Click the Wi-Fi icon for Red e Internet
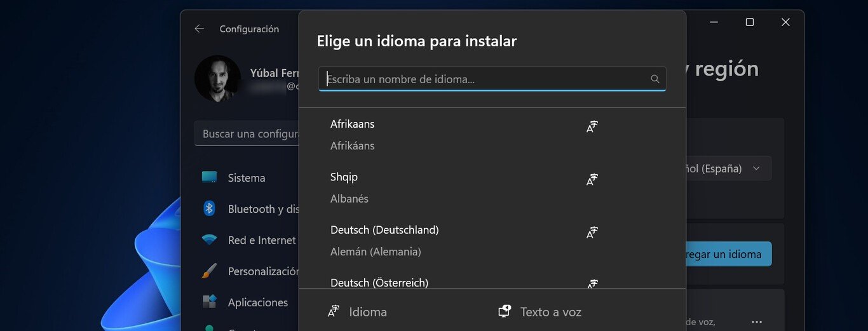868x331 pixels. [x=209, y=240]
